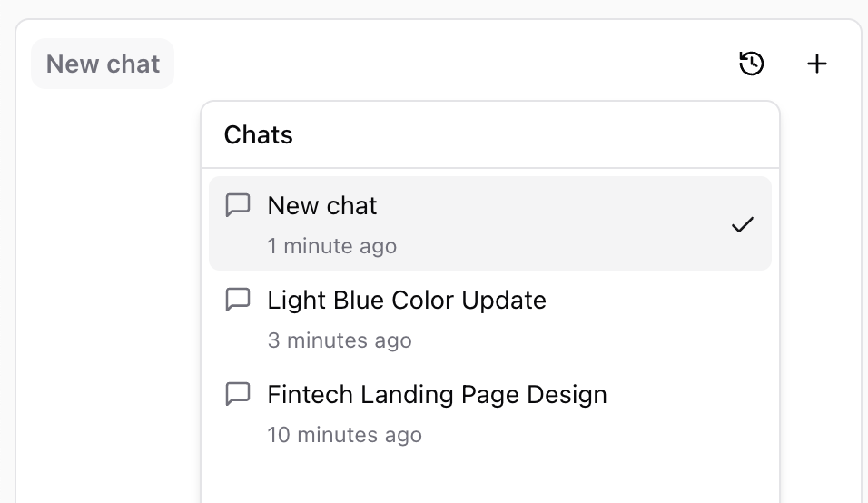
Task: Click the "10 minutes ago" timestamp
Action: [345, 435]
